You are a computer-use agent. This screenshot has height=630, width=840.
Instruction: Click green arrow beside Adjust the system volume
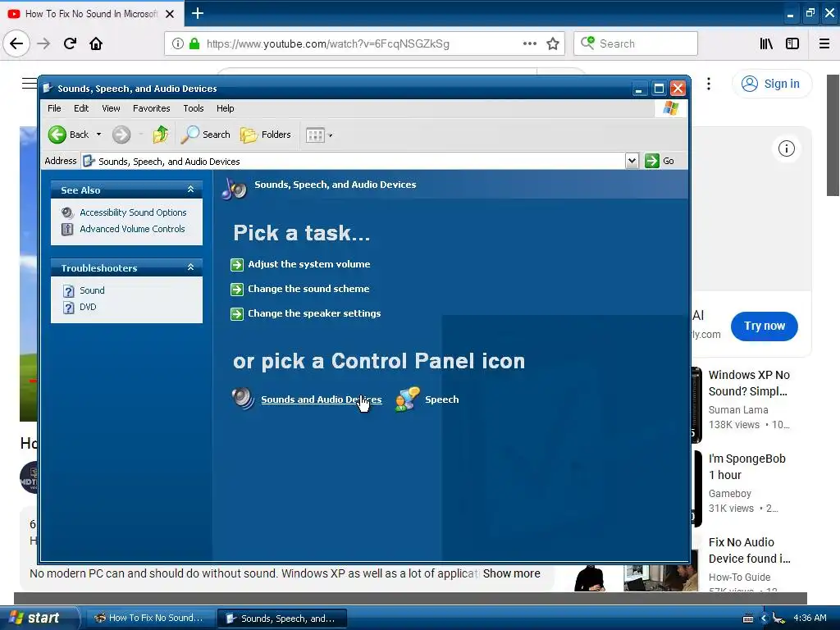click(x=237, y=265)
